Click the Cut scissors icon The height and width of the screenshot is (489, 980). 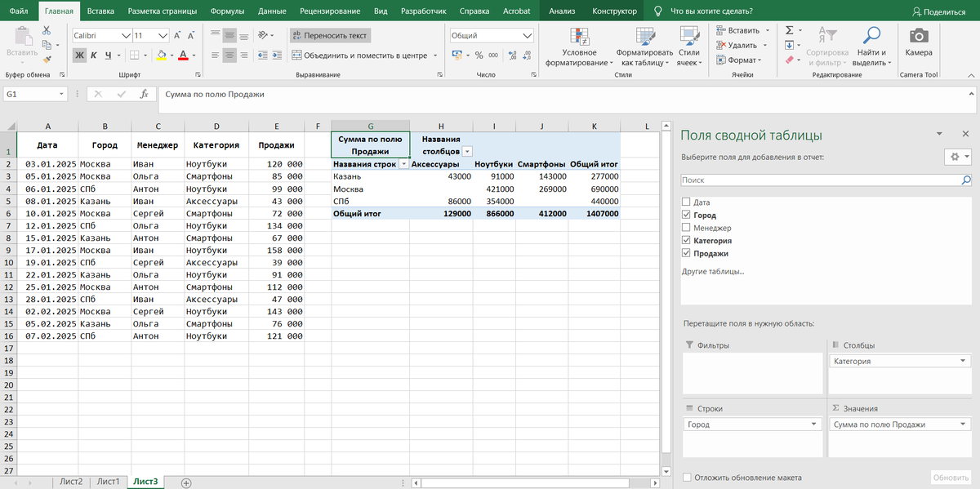click(x=47, y=30)
